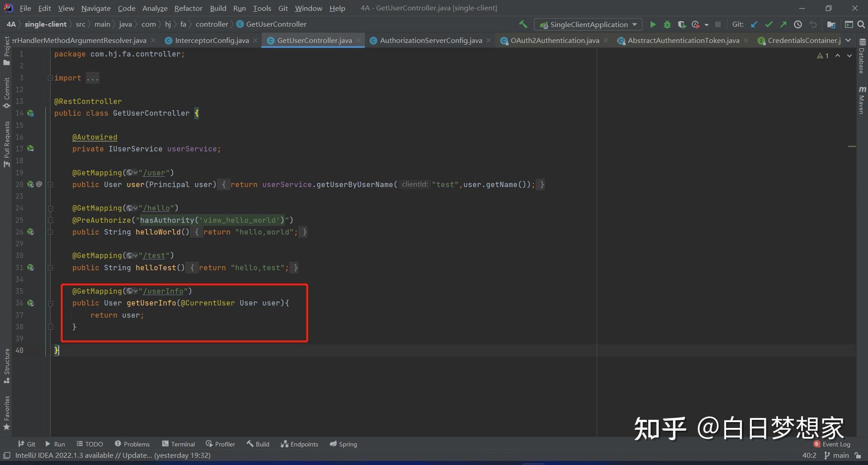The image size is (868, 465).
Task: Click the controller breadcrumb in the navigation bar
Action: point(212,24)
